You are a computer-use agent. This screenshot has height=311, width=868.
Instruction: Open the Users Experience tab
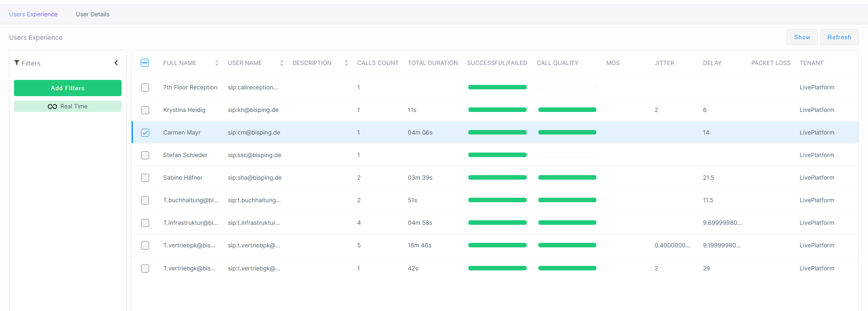pos(33,14)
